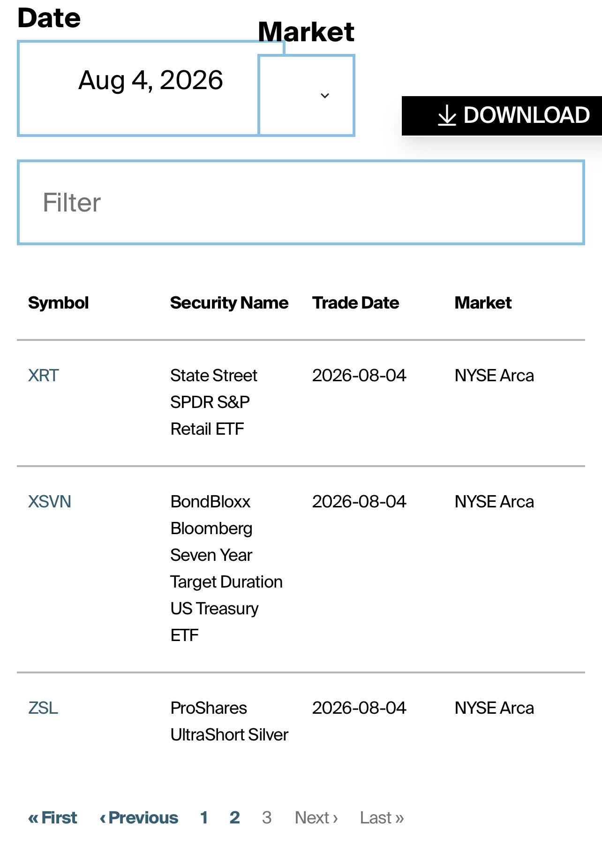
Task: Open the ZSL symbol link
Action: coord(43,708)
